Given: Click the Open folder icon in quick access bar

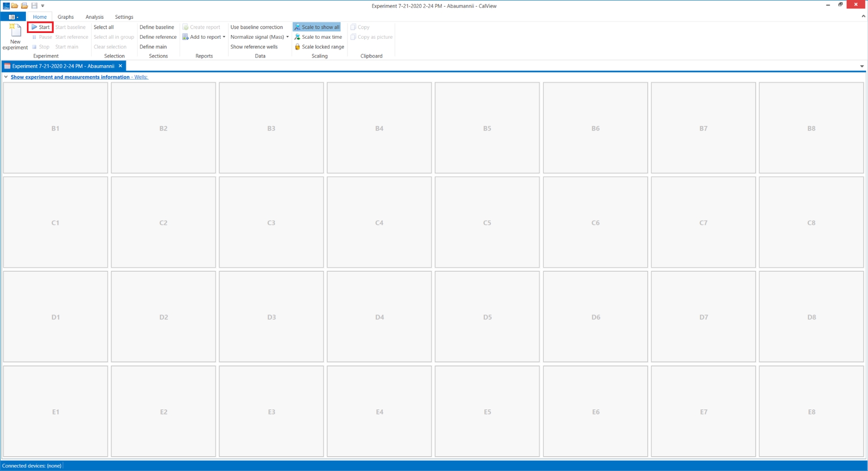Looking at the screenshot, I should (15, 6).
